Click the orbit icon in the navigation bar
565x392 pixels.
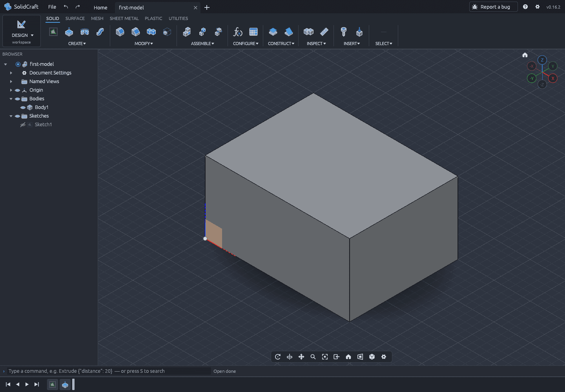(x=278, y=357)
